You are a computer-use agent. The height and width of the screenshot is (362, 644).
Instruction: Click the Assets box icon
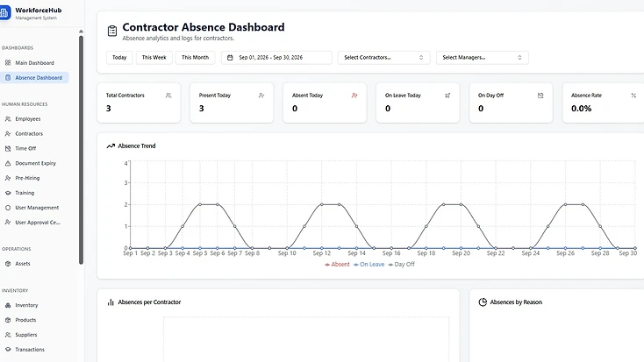(8, 264)
